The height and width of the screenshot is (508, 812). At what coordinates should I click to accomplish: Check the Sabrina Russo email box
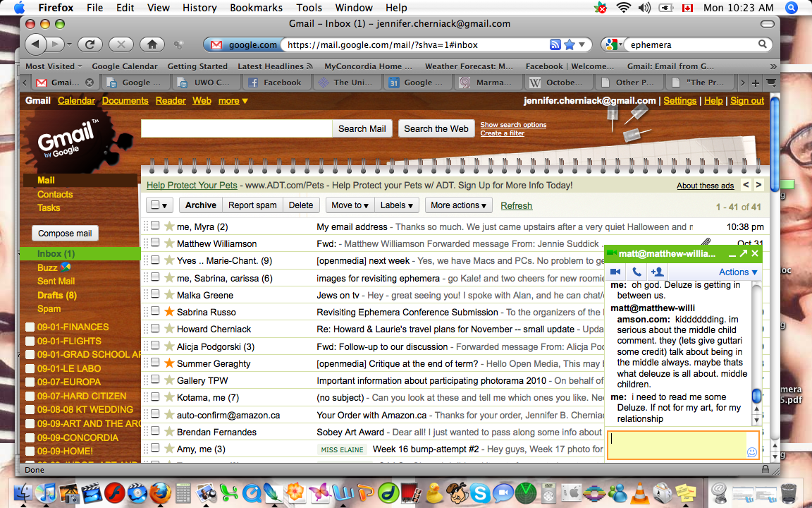click(x=155, y=312)
